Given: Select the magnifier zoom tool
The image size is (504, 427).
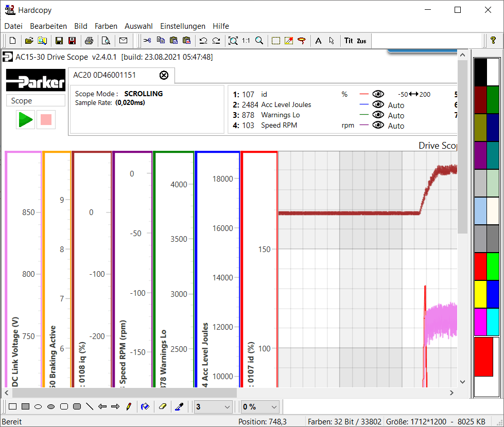Looking at the screenshot, I should pos(259,41).
